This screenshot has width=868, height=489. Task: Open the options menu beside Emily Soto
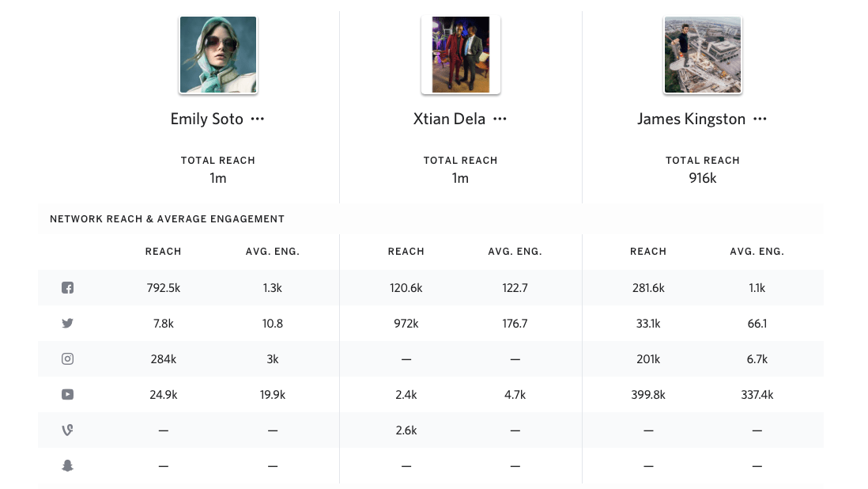258,119
